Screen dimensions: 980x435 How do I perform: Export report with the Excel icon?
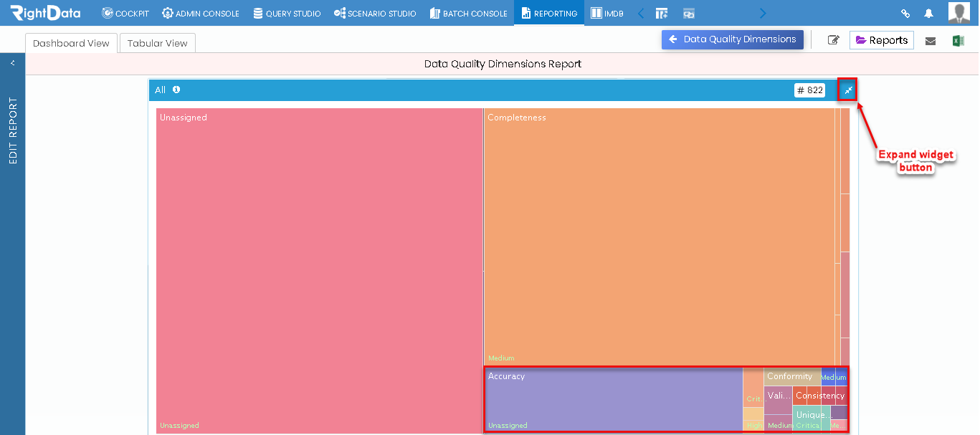(x=958, y=41)
